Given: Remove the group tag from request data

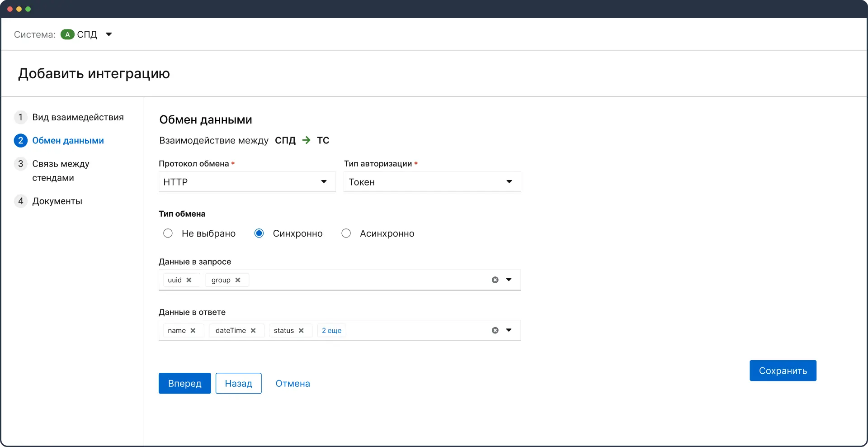Looking at the screenshot, I should [238, 280].
